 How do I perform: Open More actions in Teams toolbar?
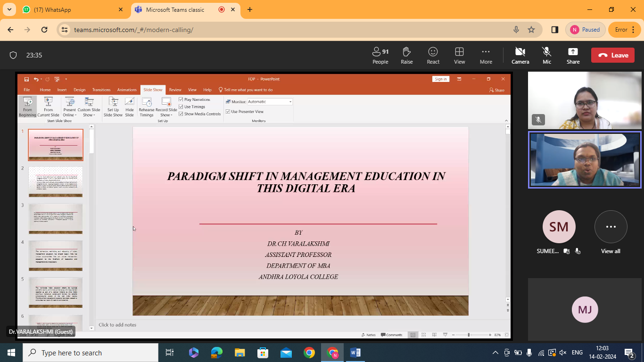click(486, 55)
